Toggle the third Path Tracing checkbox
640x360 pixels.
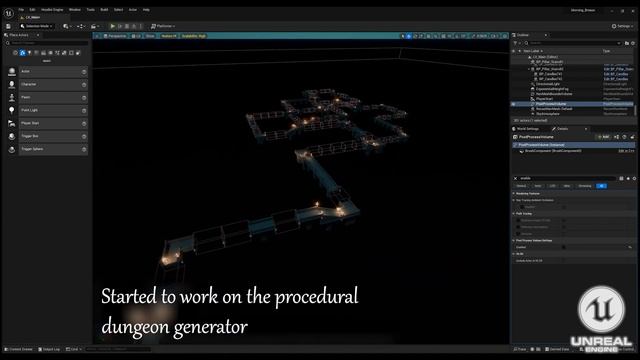(518, 233)
